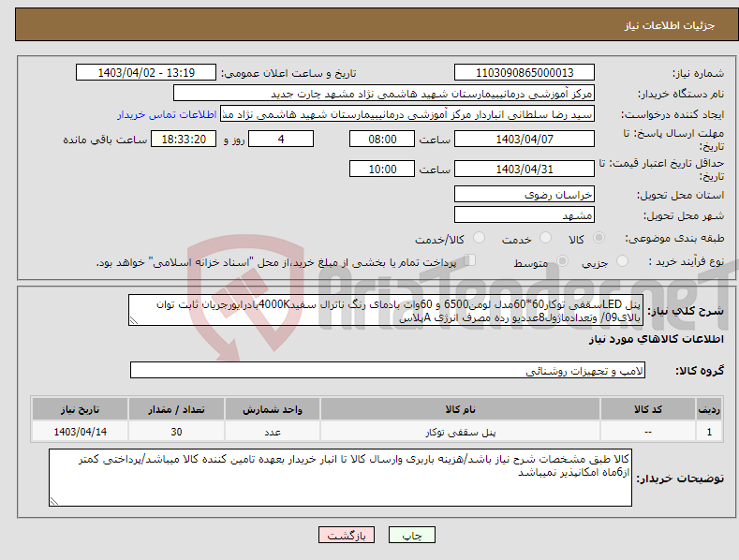This screenshot has height=560, width=739.
Task: Click the row number cell 1
Action: click(x=709, y=432)
